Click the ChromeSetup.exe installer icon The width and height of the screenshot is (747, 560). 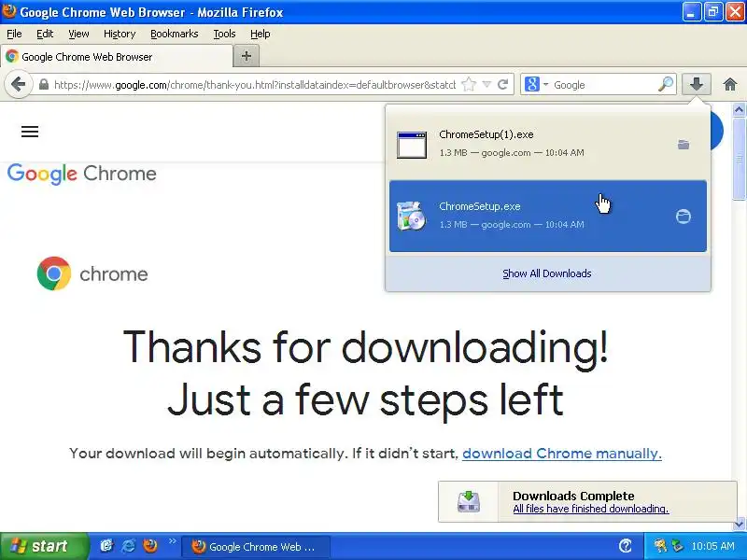click(412, 217)
